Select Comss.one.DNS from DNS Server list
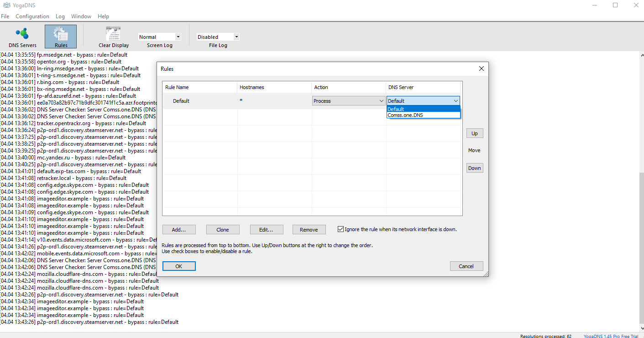This screenshot has height=338, width=644. [423, 115]
